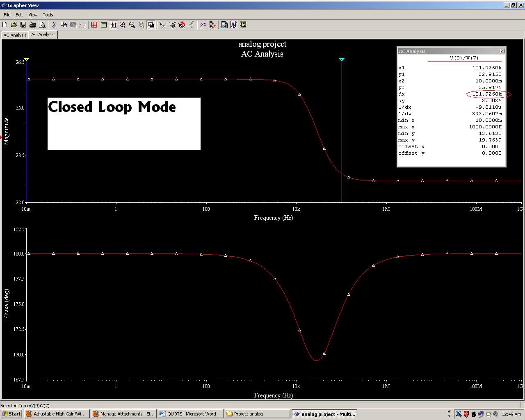Screen dimensions: 525x420
Task: Create a new grapher page
Action: (x=5, y=25)
